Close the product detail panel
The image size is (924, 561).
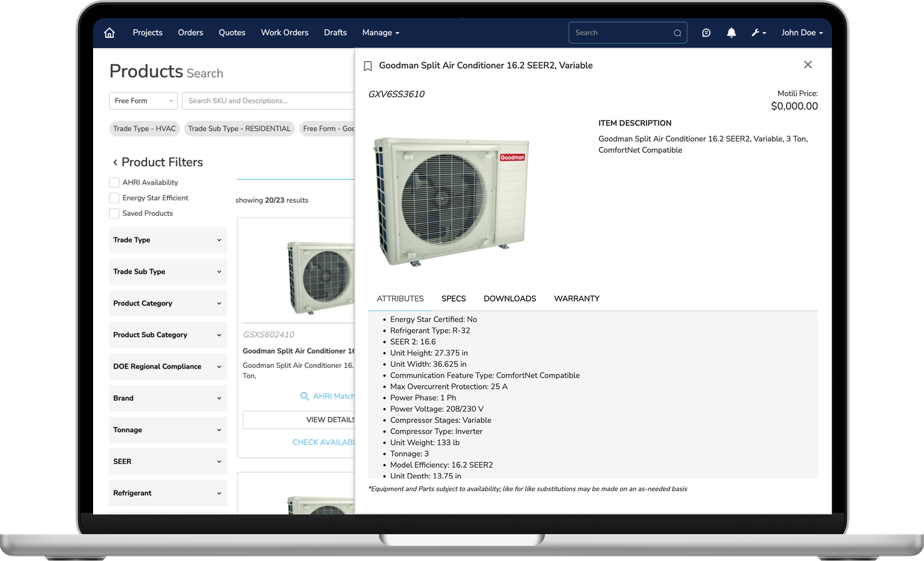coord(808,65)
